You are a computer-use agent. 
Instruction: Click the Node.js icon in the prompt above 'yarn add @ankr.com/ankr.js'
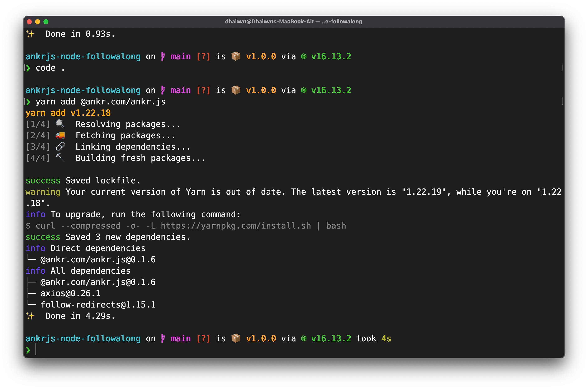(x=304, y=90)
